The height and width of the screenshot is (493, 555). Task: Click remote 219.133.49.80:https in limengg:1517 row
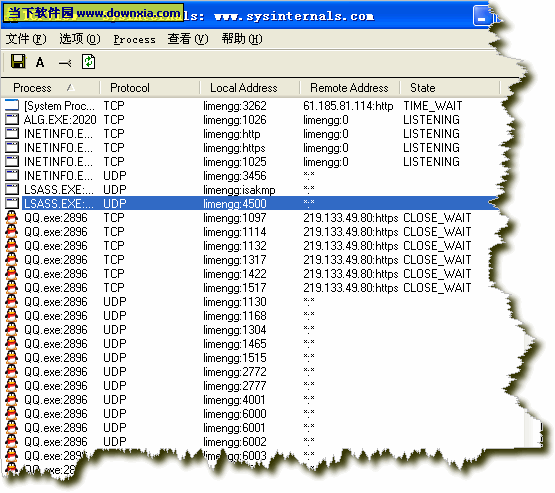point(350,288)
